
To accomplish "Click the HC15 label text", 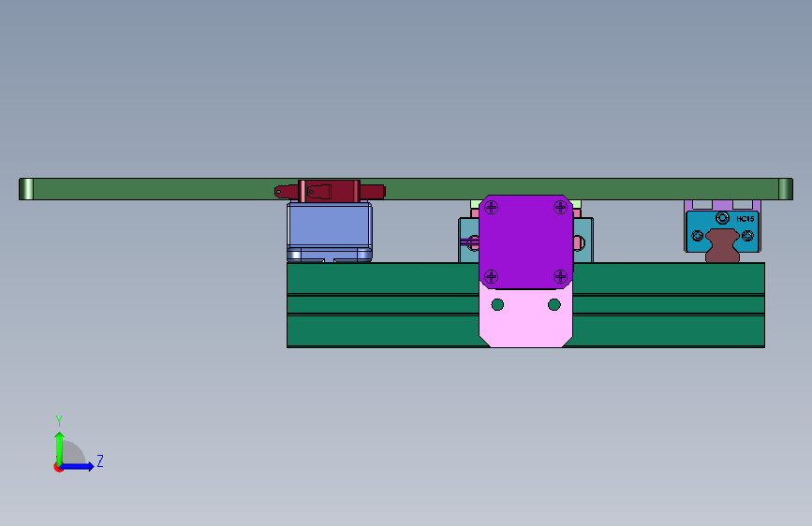I will pos(746,219).
